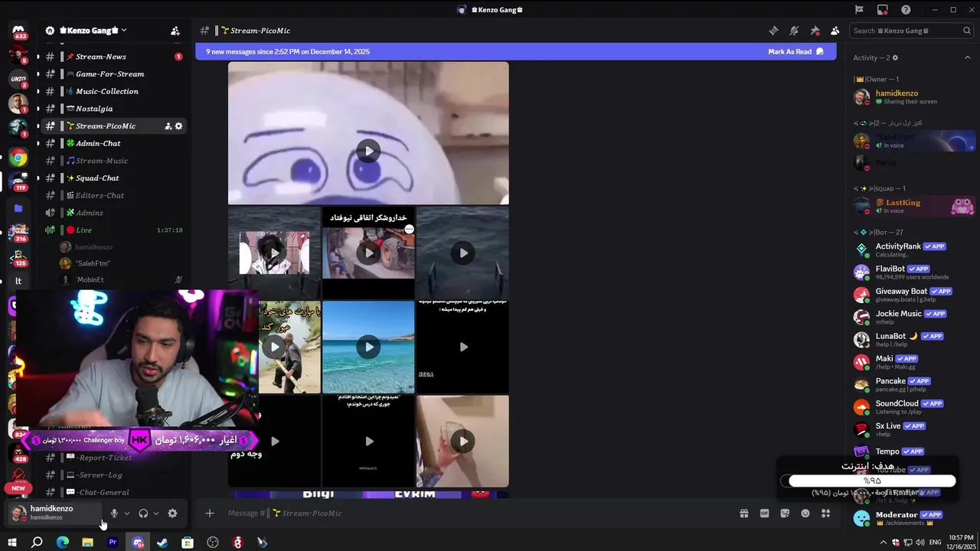Open Chrome server icon in server list
980x551 pixels.
tap(18, 158)
